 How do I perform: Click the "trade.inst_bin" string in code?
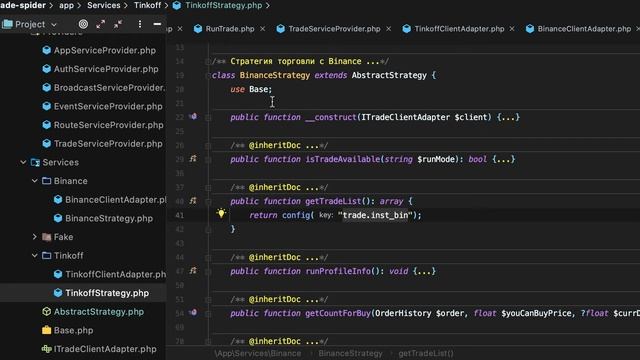pos(375,215)
